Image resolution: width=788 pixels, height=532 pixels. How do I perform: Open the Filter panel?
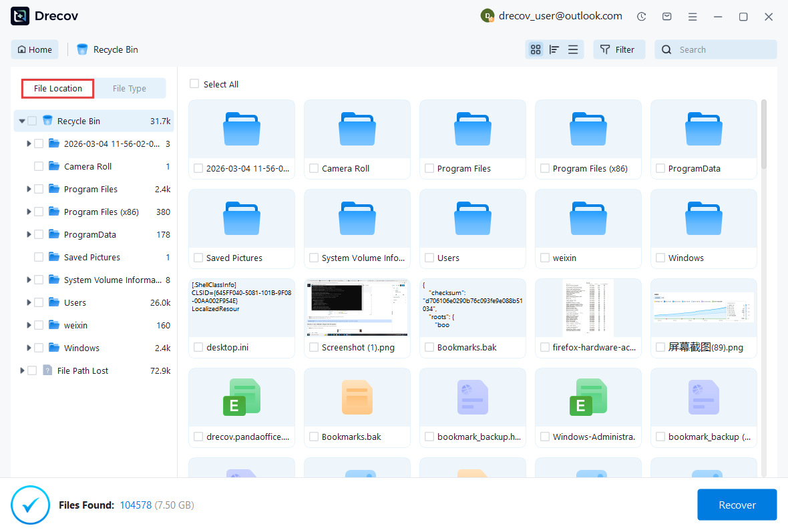coord(618,49)
